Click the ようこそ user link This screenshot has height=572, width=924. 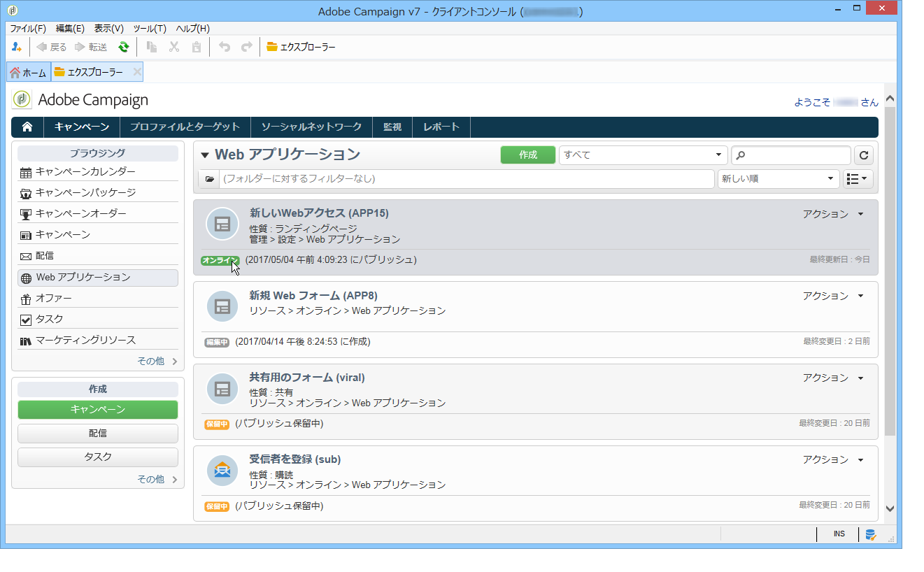tap(836, 102)
